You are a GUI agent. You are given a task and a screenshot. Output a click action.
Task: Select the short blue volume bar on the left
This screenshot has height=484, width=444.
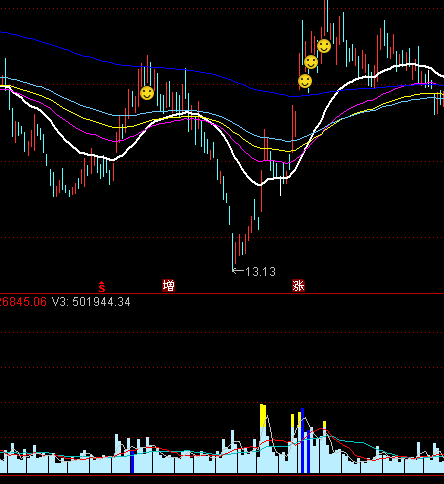click(x=132, y=461)
